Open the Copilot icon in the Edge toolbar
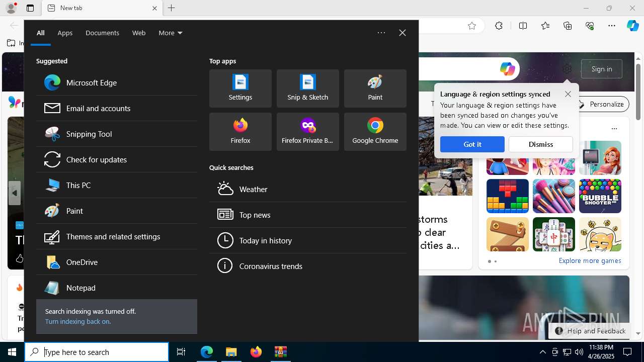 632,26
